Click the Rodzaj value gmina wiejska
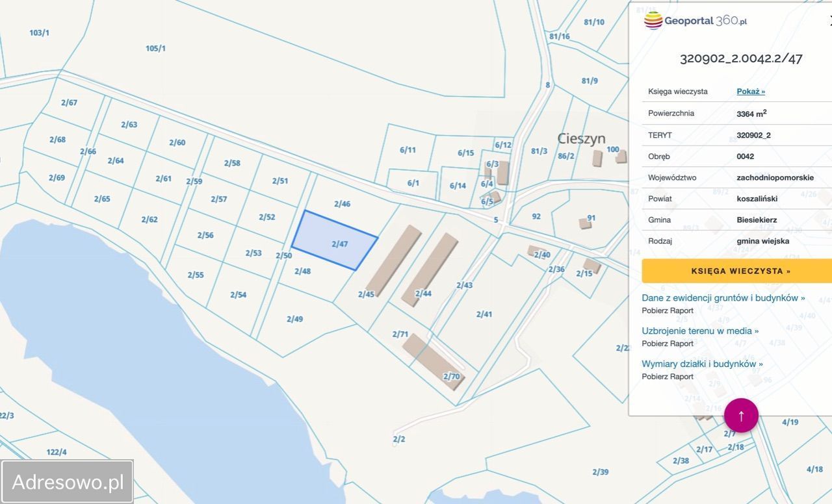 coord(763,241)
